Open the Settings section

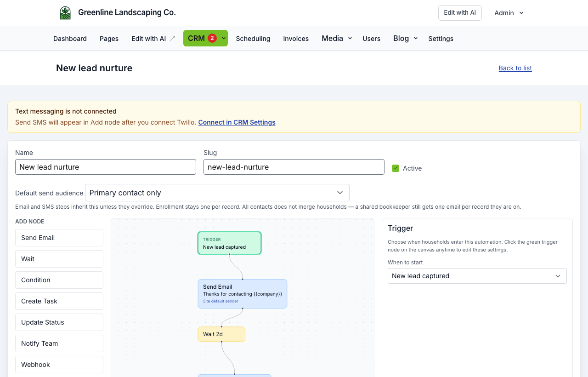[441, 39]
